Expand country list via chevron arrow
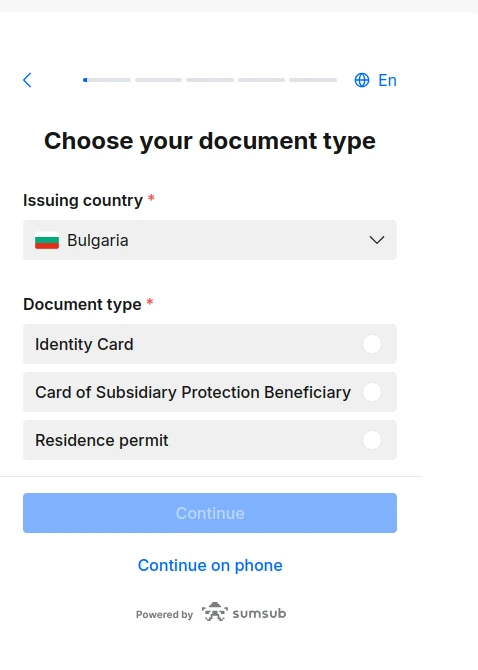The width and height of the screenshot is (478, 670). [377, 240]
